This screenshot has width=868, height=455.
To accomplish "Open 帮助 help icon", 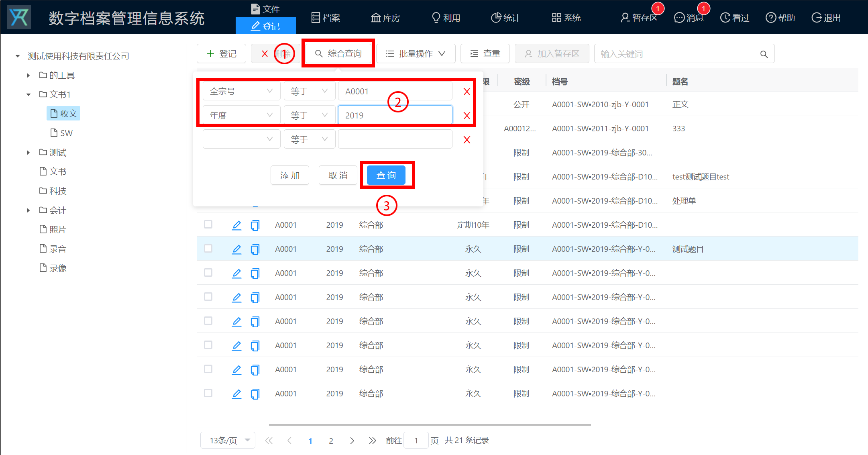I will coord(780,18).
